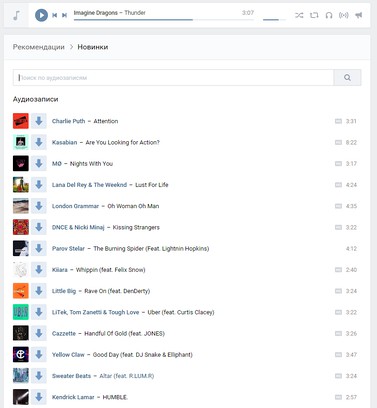This screenshot has height=408, width=377.
Task: Click the Yellow Claw album cover
Action: click(x=21, y=355)
